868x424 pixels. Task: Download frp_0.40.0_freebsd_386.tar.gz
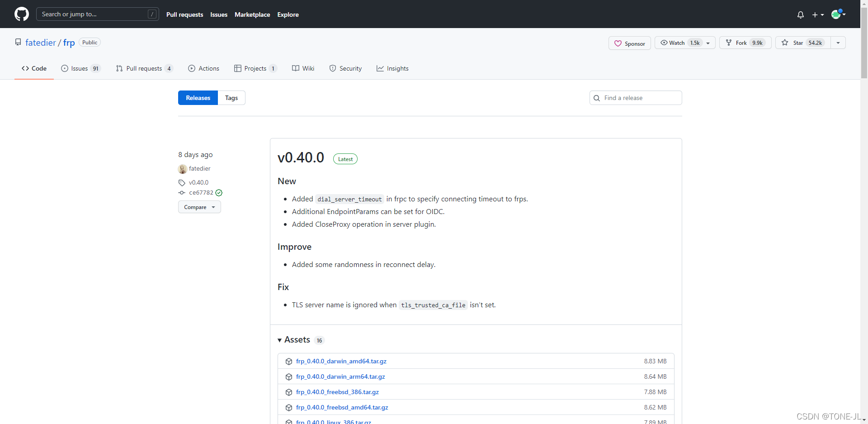[337, 392]
